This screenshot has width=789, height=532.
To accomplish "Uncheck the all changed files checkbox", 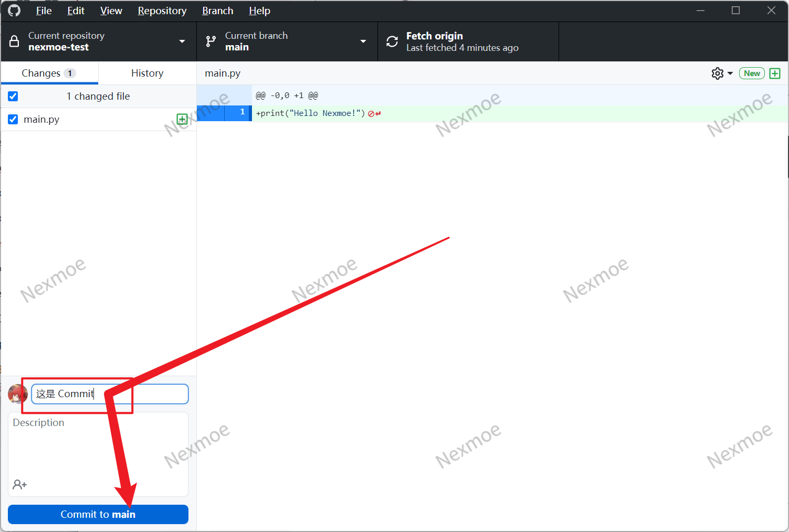I will pos(13,96).
